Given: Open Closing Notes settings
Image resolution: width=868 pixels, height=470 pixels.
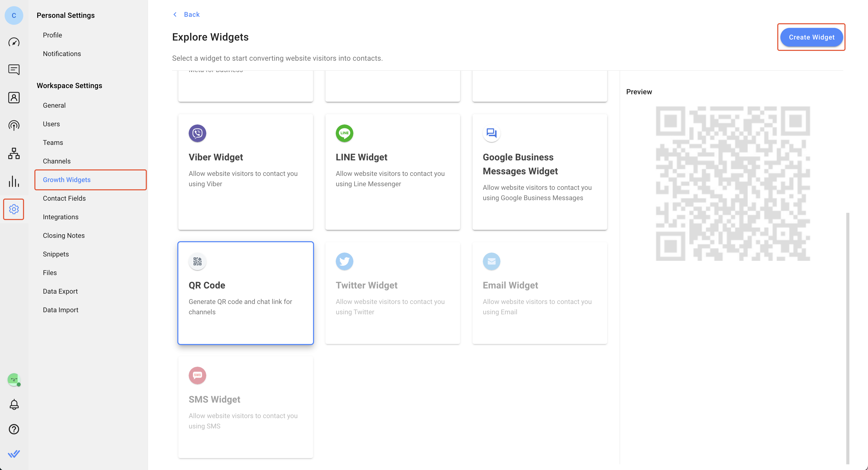Looking at the screenshot, I should click(x=64, y=235).
